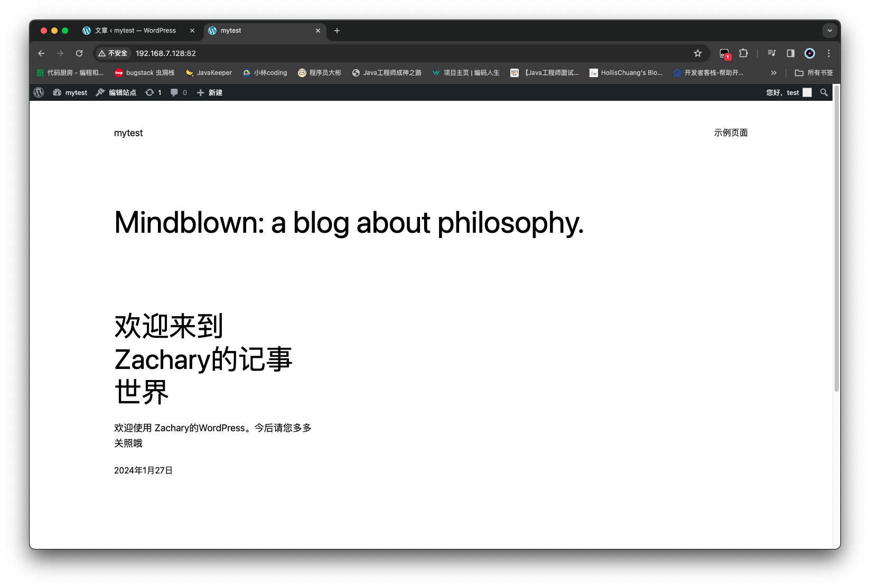Open the extension with red badge
This screenshot has width=870, height=588.
point(725,54)
